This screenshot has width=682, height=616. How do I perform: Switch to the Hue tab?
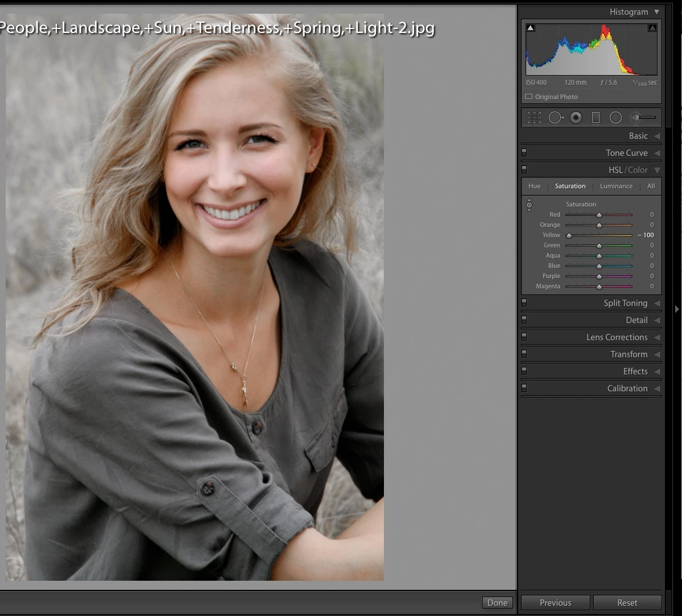tap(534, 186)
